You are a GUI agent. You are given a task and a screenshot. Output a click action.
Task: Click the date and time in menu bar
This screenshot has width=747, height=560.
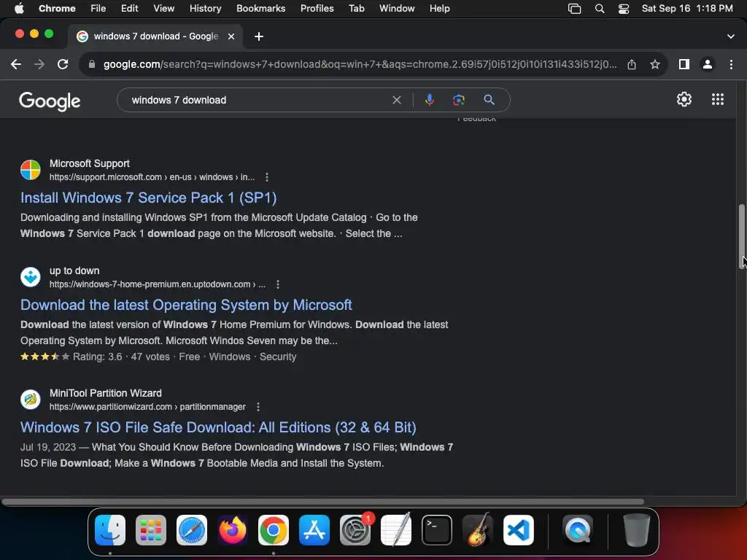(x=687, y=9)
